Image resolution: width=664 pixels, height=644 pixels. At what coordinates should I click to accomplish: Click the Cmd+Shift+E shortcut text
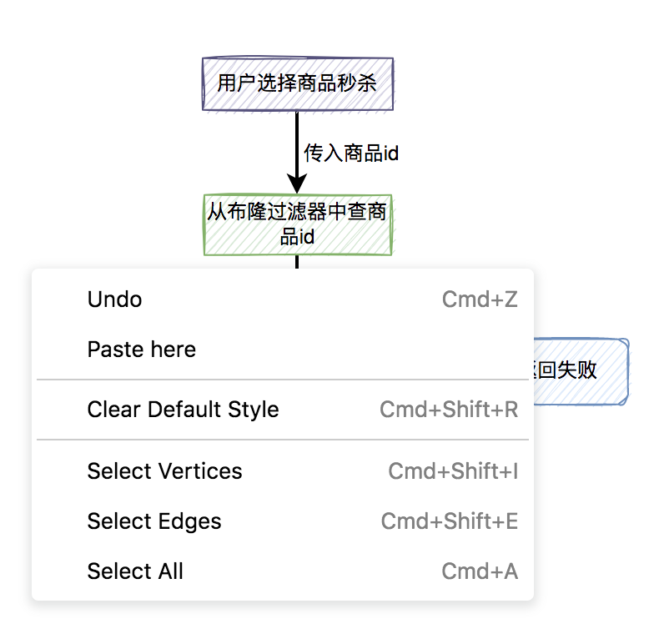pos(450,521)
